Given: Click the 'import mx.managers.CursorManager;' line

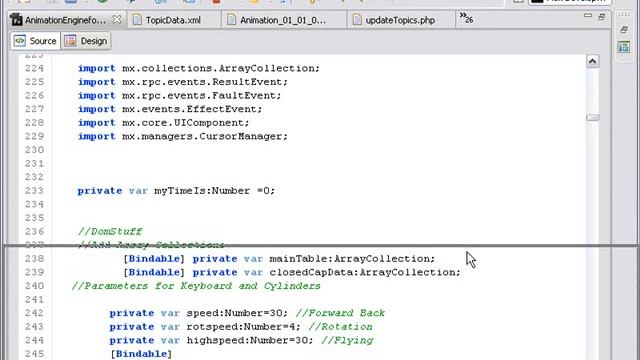Looking at the screenshot, I should (x=183, y=136).
